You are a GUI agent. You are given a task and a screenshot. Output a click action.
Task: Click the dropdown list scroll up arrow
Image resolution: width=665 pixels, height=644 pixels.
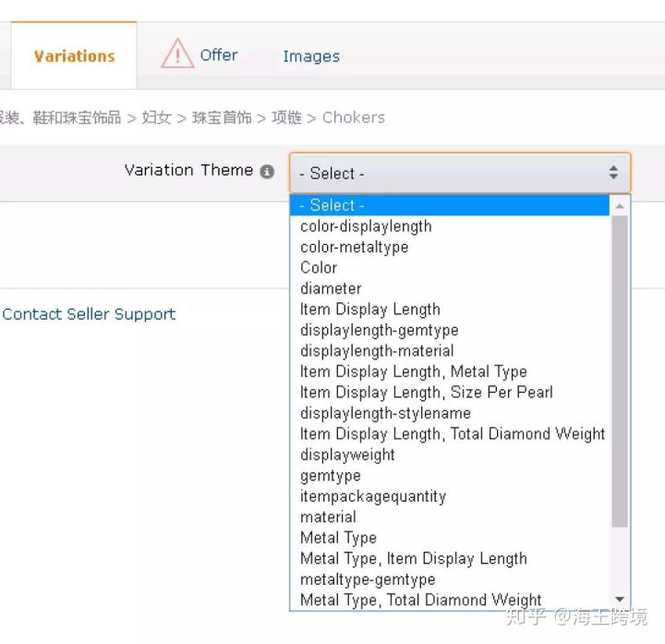620,206
